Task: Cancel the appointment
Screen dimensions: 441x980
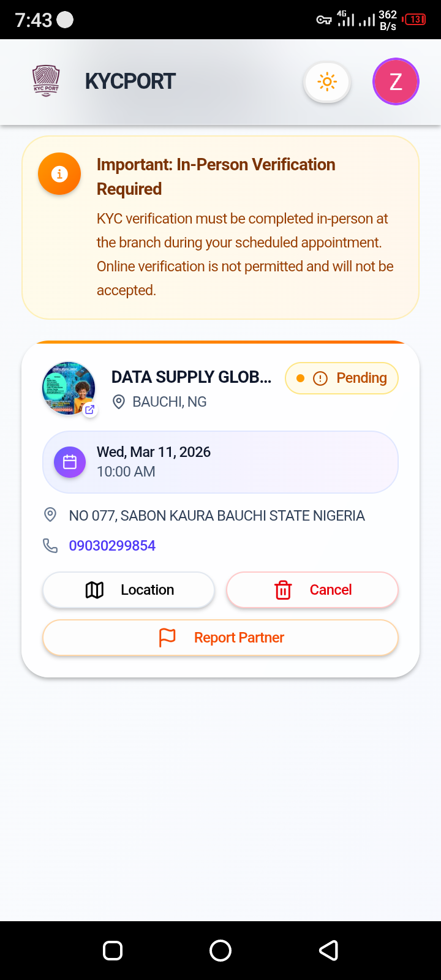Action: coord(312,590)
